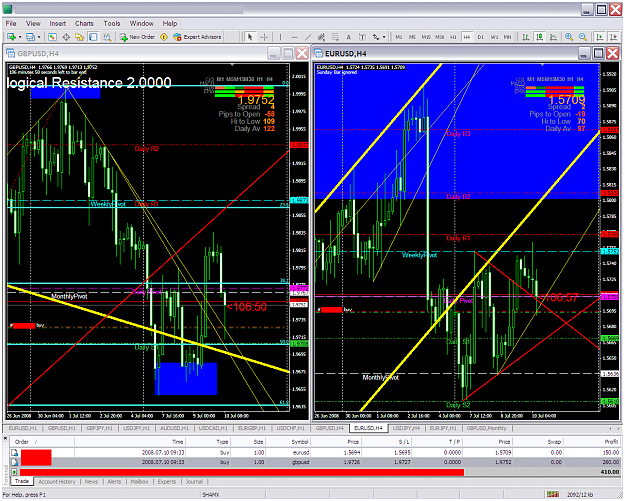Toggle Chart Shift icon
The width and height of the screenshot is (625, 501).
[x=613, y=37]
